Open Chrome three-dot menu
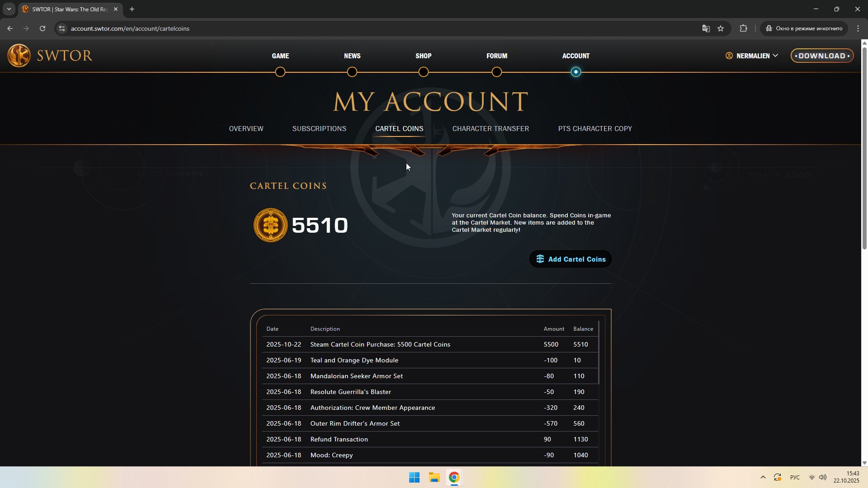868x488 pixels. coord(858,28)
